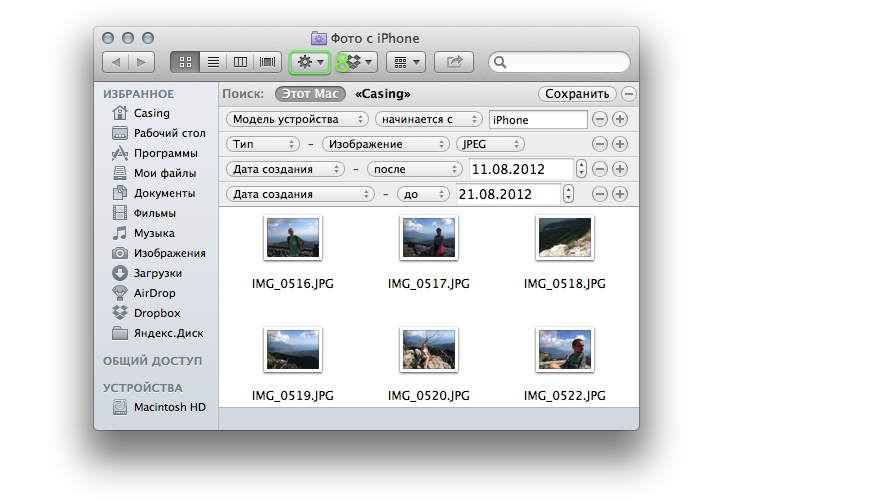The height and width of the screenshot is (501, 892).
Task: Switch to Cover Flow view
Action: (267, 62)
